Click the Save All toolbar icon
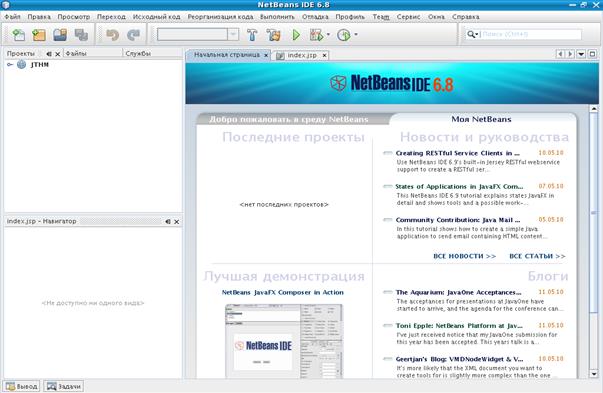 coord(81,35)
